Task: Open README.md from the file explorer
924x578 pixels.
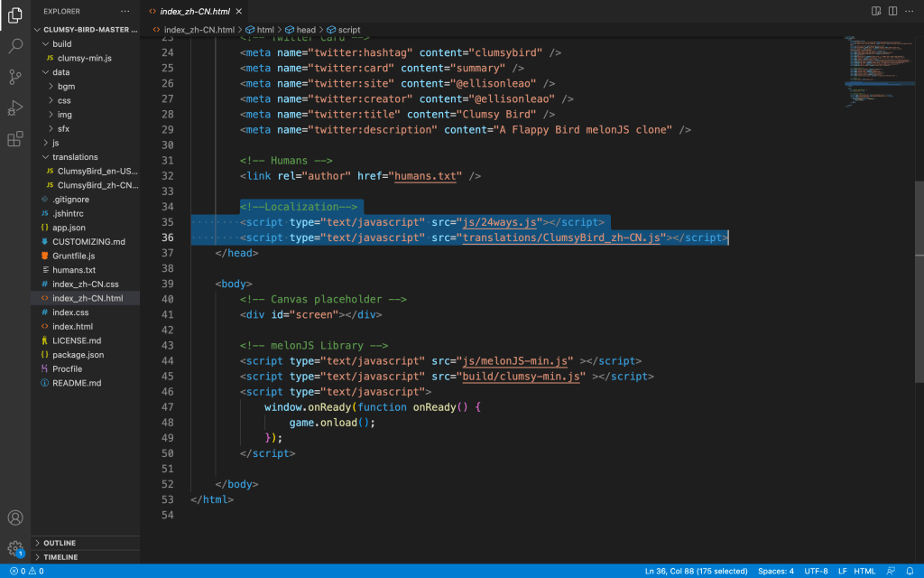Action: (x=77, y=383)
